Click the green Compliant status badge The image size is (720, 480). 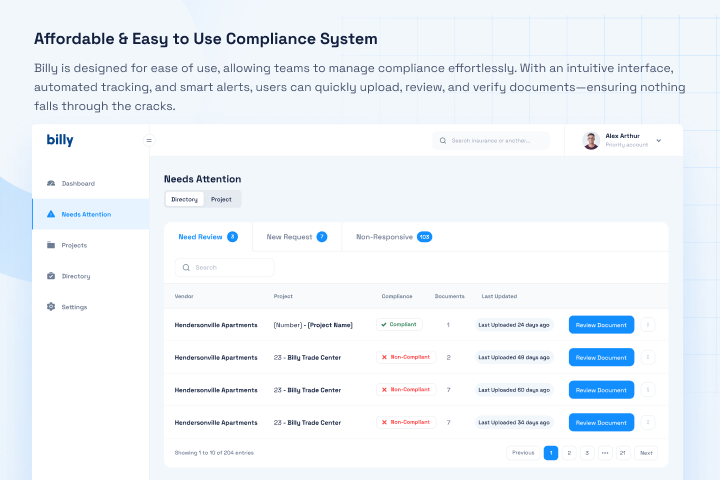(399, 324)
